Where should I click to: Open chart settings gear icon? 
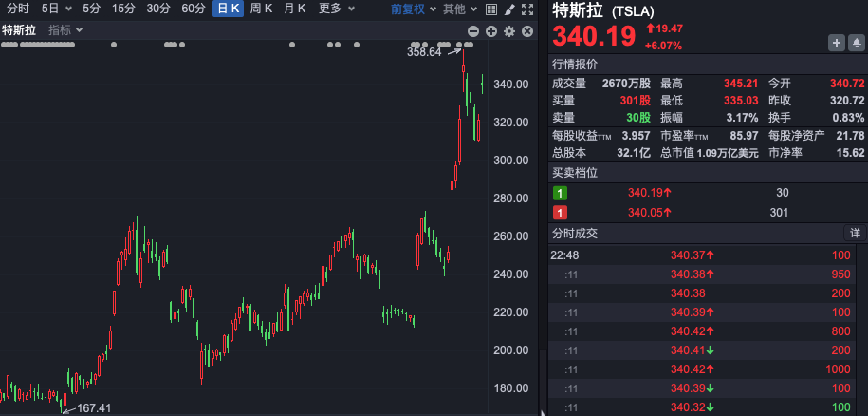pyautogui.click(x=509, y=31)
